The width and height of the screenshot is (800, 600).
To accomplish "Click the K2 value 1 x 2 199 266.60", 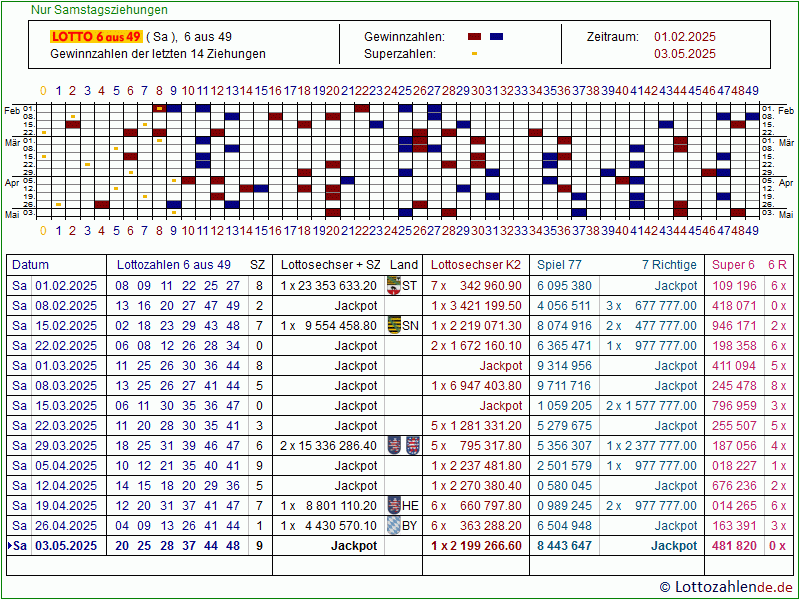I will point(476,545).
